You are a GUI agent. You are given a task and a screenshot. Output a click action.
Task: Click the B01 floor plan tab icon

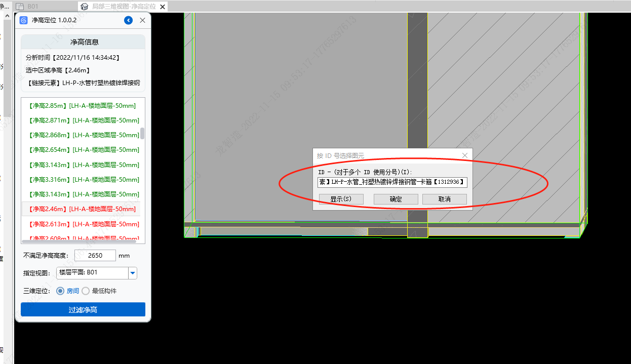click(20, 6)
